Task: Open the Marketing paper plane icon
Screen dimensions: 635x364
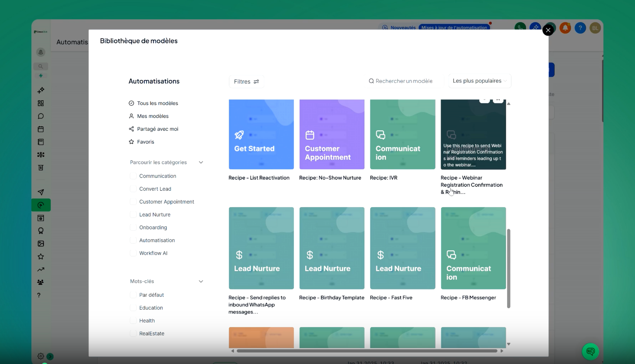Action: pyautogui.click(x=41, y=192)
